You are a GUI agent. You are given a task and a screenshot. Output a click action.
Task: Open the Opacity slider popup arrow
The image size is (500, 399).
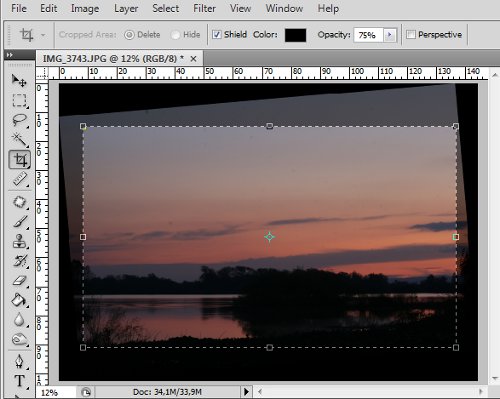point(390,35)
